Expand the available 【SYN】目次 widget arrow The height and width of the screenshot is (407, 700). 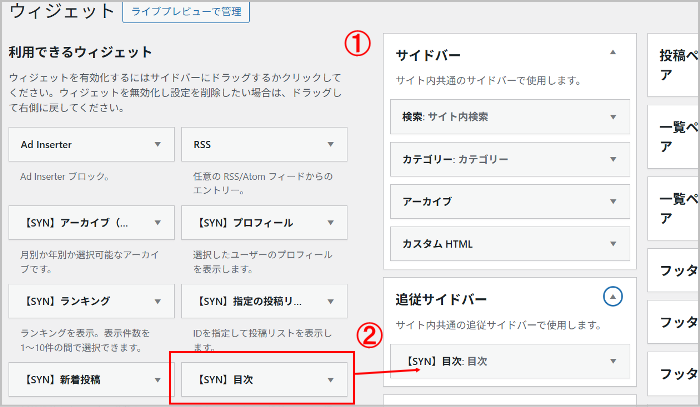(x=331, y=380)
